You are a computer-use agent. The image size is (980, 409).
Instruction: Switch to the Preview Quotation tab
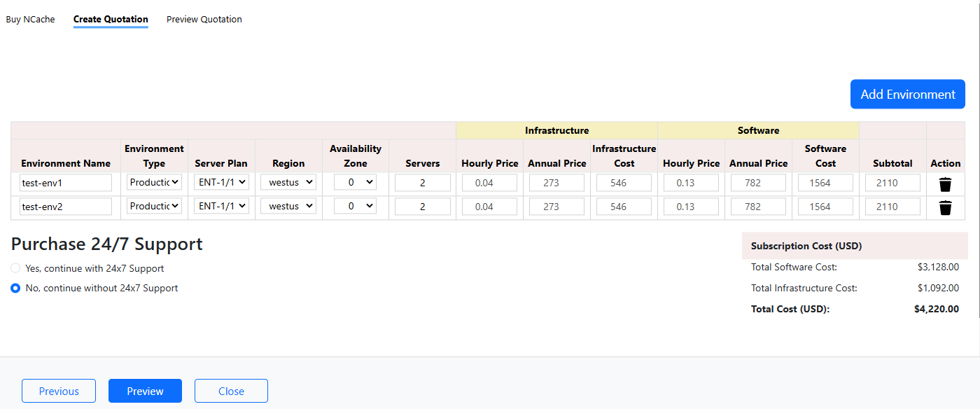click(204, 20)
